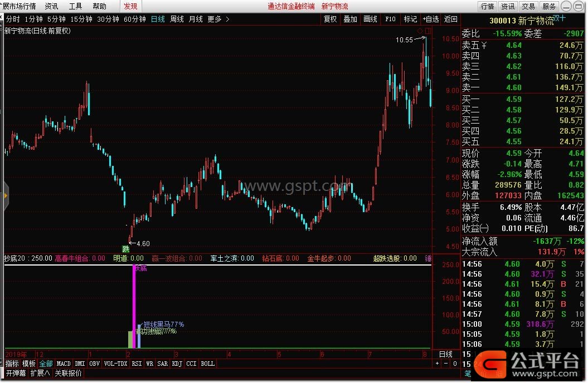
Task: Click the 返回 back button
Action: pos(451,19)
